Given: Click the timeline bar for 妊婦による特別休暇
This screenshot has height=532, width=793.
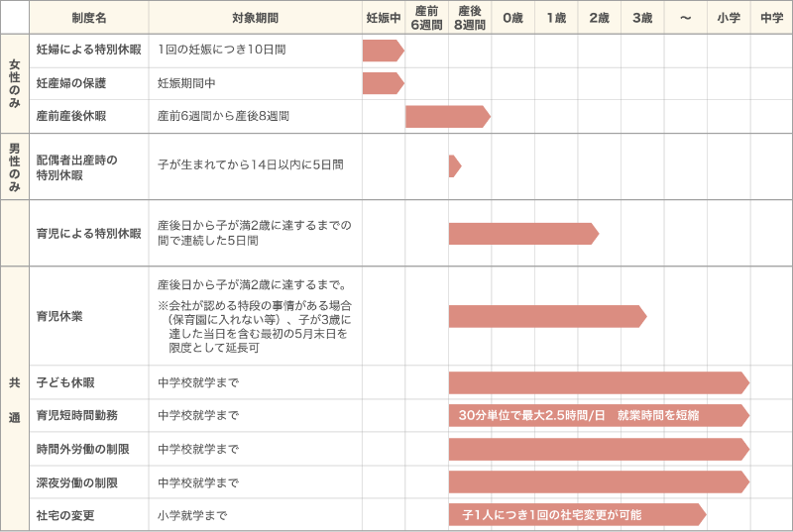Looking at the screenshot, I should (384, 51).
